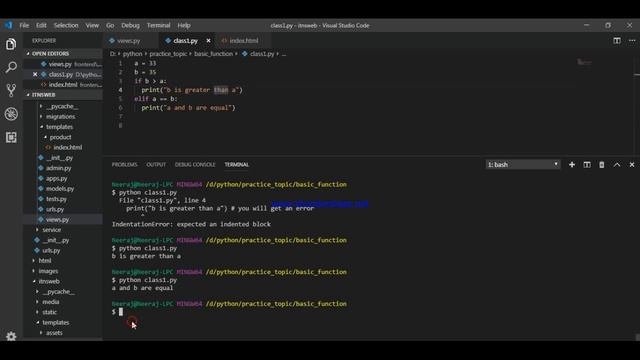Open the Explorer view in activity bar

tap(11, 44)
